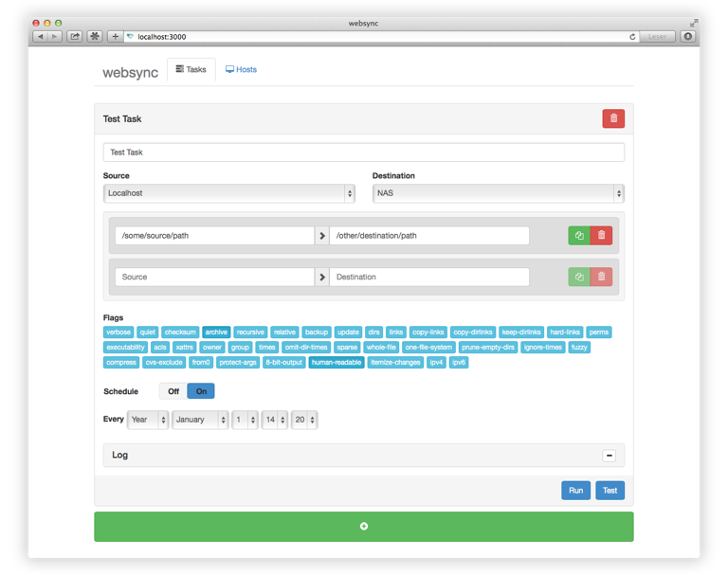
Task: Toggle the checksum flag
Action: point(180,332)
